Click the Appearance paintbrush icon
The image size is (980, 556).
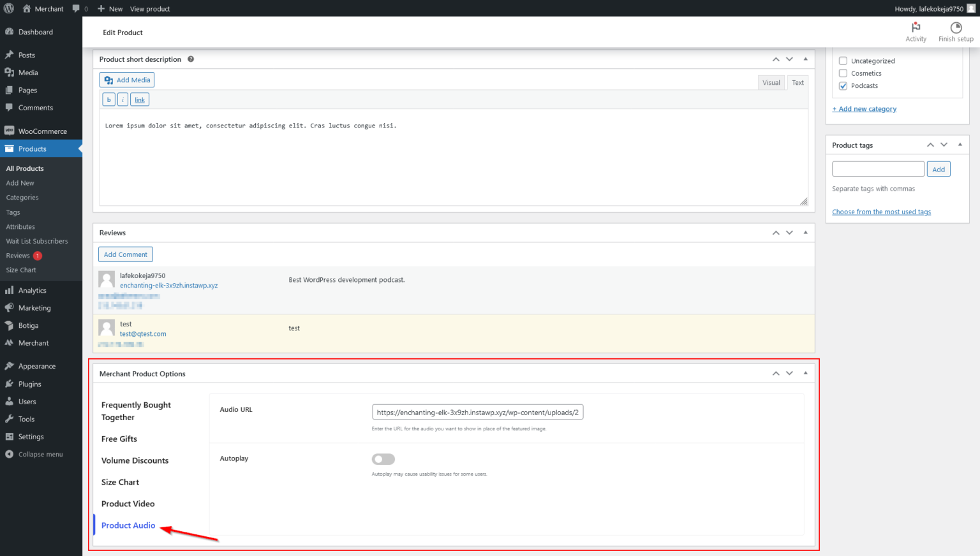(9, 366)
